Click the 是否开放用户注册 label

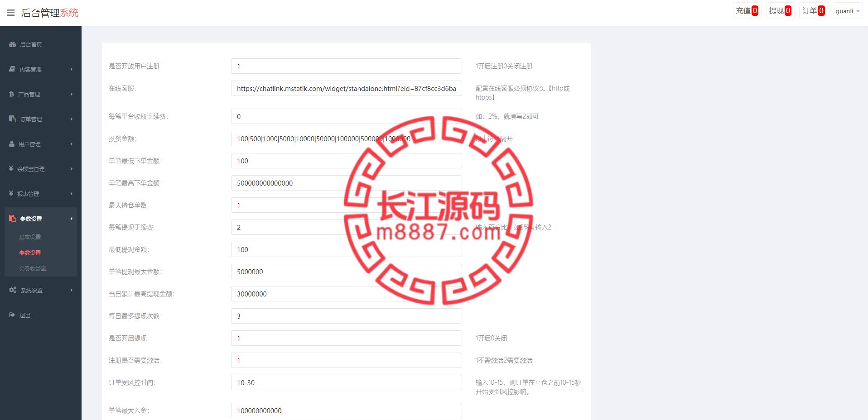(x=135, y=66)
